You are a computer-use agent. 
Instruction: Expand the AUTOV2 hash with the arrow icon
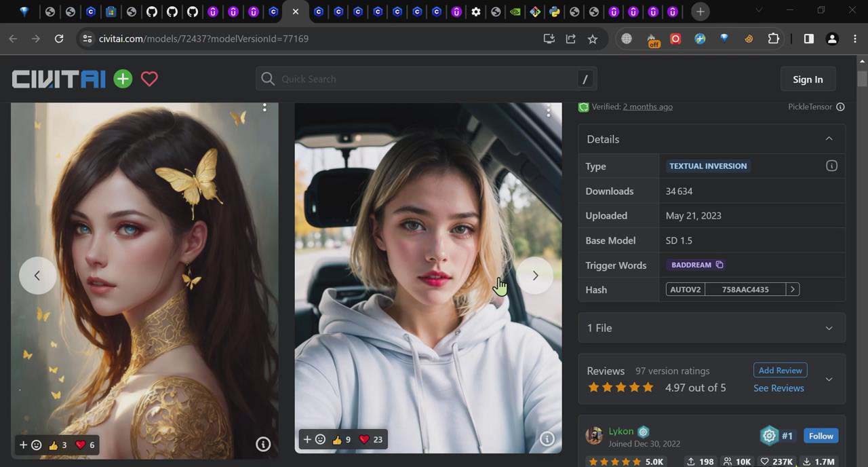pyautogui.click(x=791, y=289)
